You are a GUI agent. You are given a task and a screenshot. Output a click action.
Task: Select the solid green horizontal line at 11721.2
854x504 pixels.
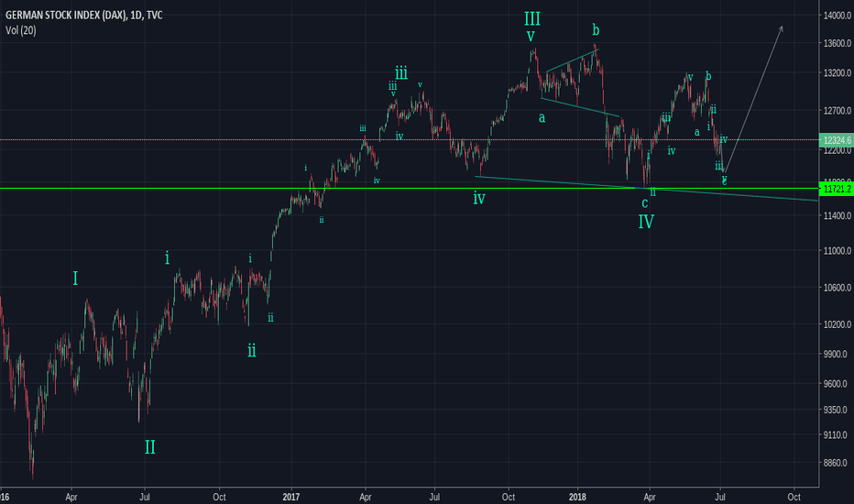click(409, 189)
